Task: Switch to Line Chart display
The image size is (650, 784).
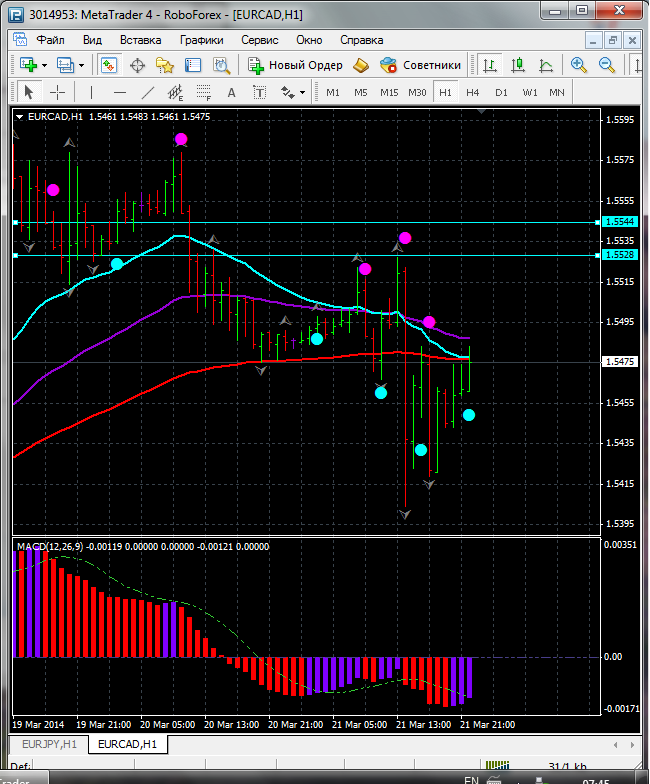Action: pos(546,66)
